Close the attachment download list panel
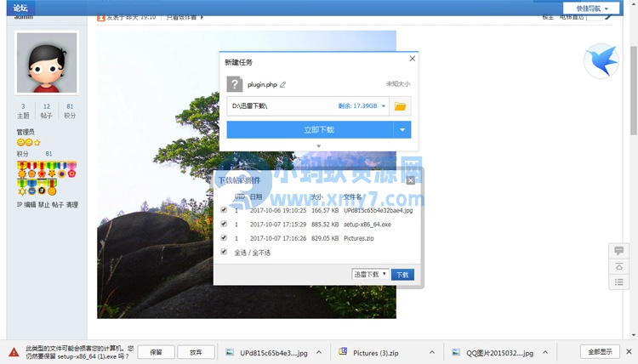Image resolution: width=638 pixels, height=364 pixels. [x=411, y=179]
